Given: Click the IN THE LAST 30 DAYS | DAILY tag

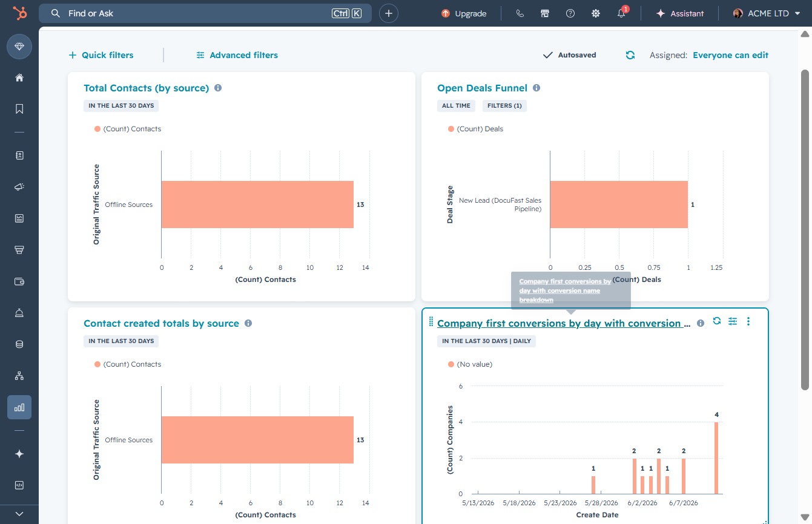Looking at the screenshot, I should pos(486,341).
